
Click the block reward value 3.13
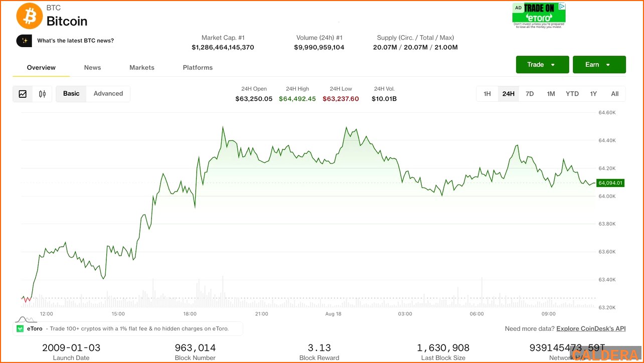319,347
